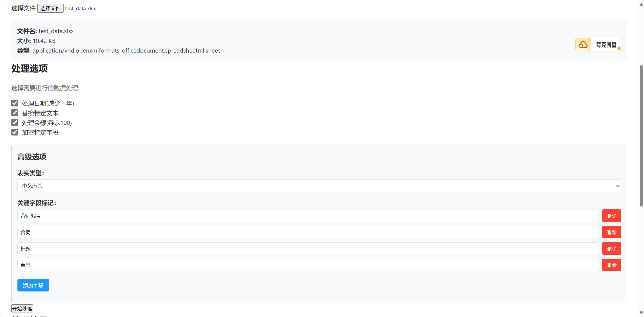644x317 pixels.
Task: Click the scrollbar down arrow
Action: [641, 313]
